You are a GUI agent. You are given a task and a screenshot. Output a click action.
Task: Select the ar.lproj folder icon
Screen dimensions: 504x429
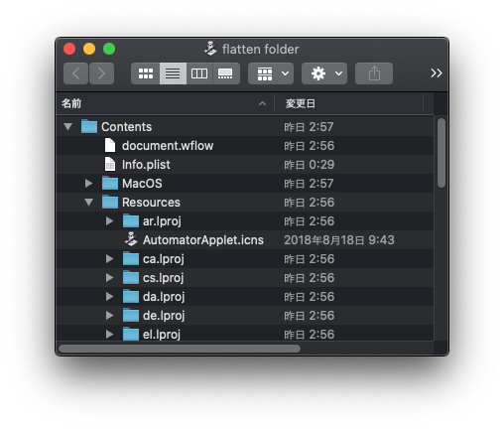coord(131,220)
